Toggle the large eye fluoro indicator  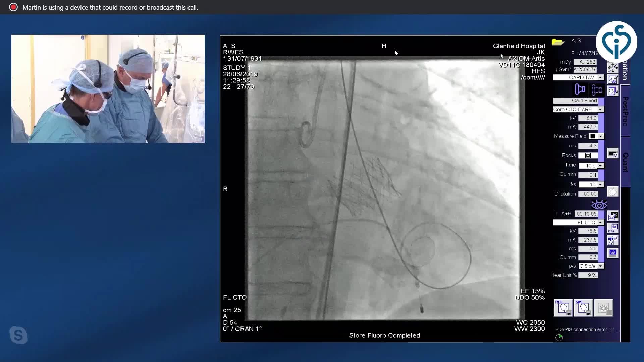599,205
